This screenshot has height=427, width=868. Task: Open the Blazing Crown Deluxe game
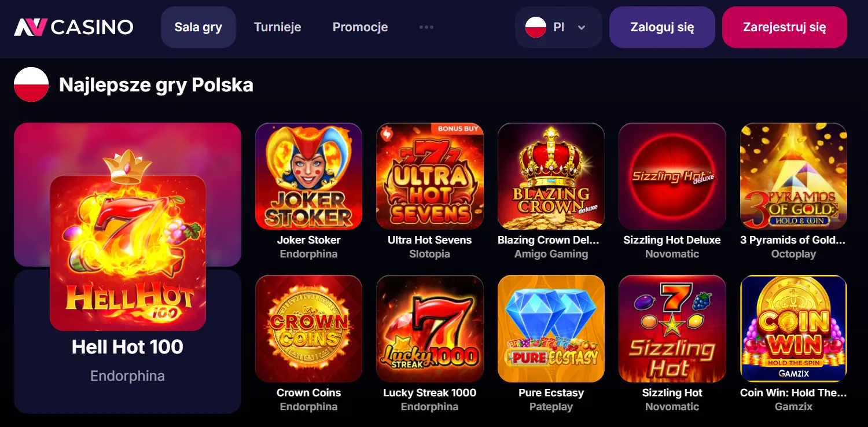[x=551, y=176]
